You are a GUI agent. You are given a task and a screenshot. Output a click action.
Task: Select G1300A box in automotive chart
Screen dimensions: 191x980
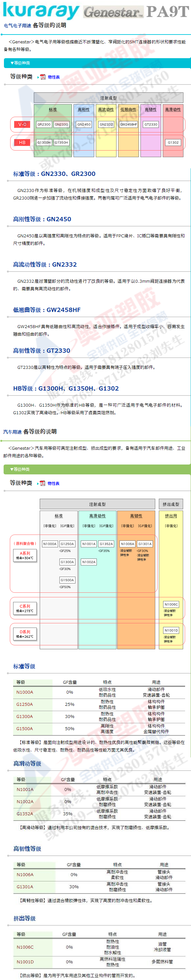point(67,562)
